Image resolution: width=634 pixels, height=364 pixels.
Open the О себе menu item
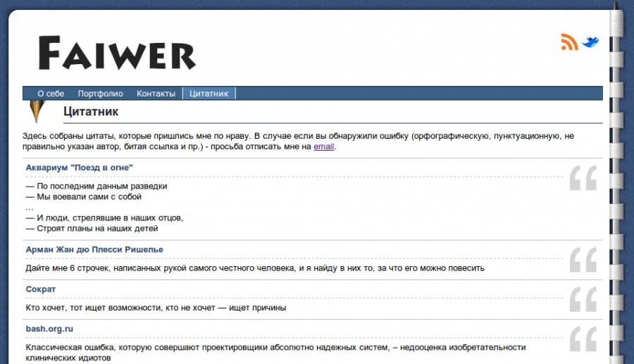(x=51, y=94)
